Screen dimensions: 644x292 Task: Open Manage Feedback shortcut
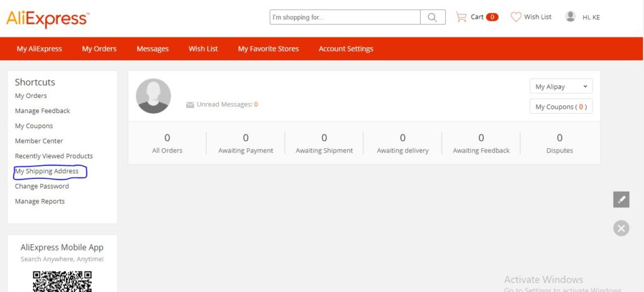(x=42, y=111)
